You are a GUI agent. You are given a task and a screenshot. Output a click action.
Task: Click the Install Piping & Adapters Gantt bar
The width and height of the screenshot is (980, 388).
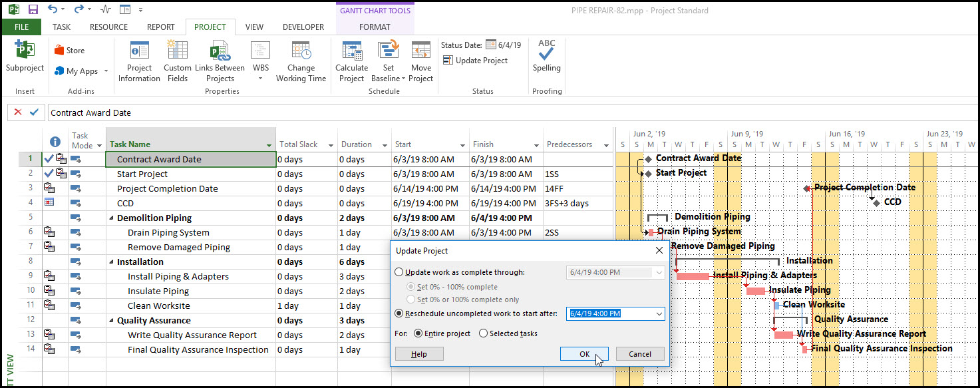click(x=693, y=276)
